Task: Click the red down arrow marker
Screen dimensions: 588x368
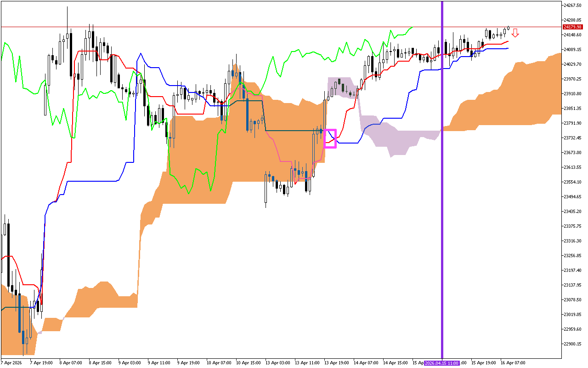Action: point(515,33)
